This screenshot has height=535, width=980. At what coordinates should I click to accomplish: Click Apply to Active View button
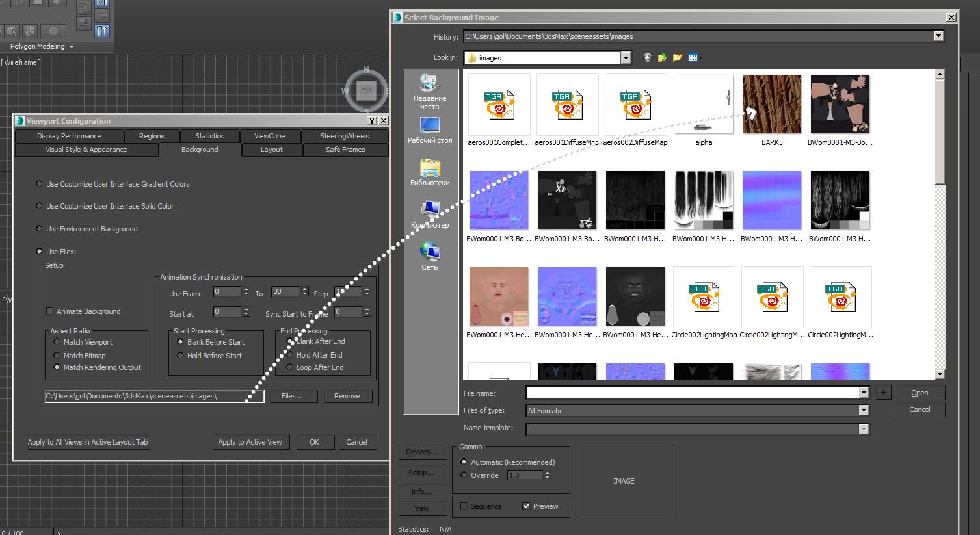[x=250, y=442]
